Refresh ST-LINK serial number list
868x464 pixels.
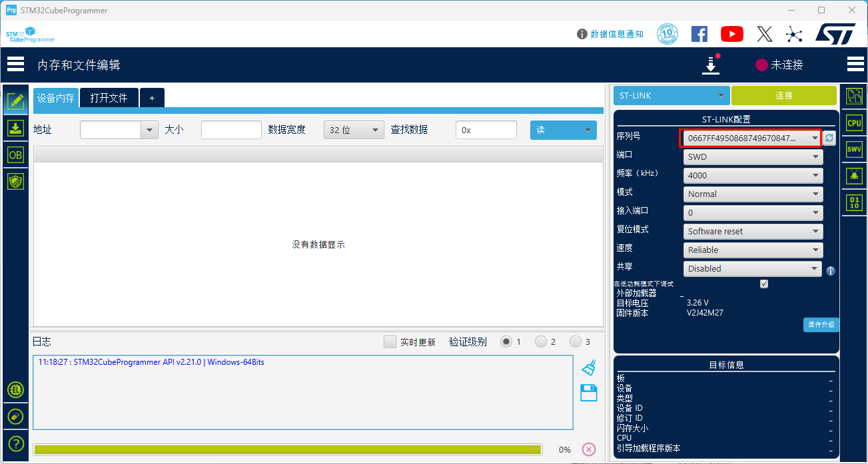[x=829, y=138]
